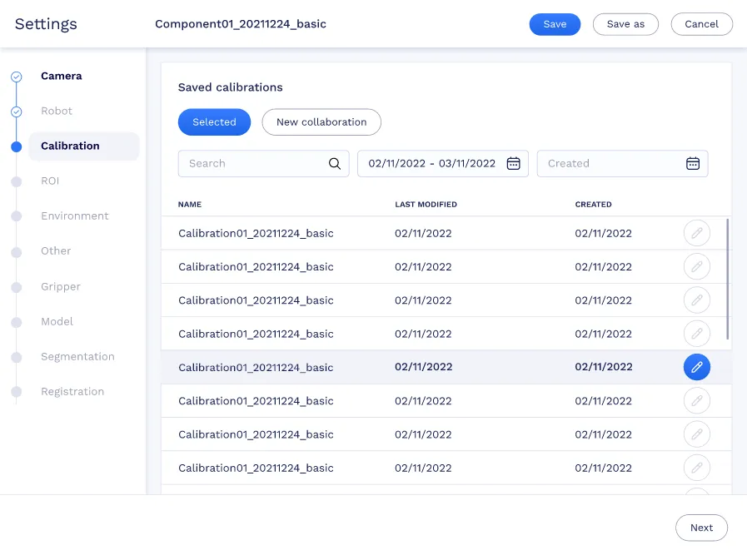Sort by the CREATED column header
This screenshot has width=747, height=560.
coord(593,205)
